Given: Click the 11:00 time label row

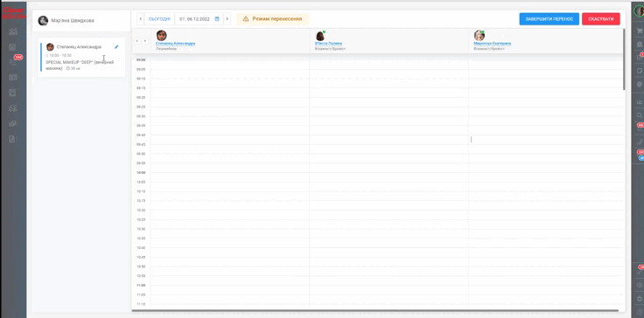Looking at the screenshot, I should click(x=141, y=285).
